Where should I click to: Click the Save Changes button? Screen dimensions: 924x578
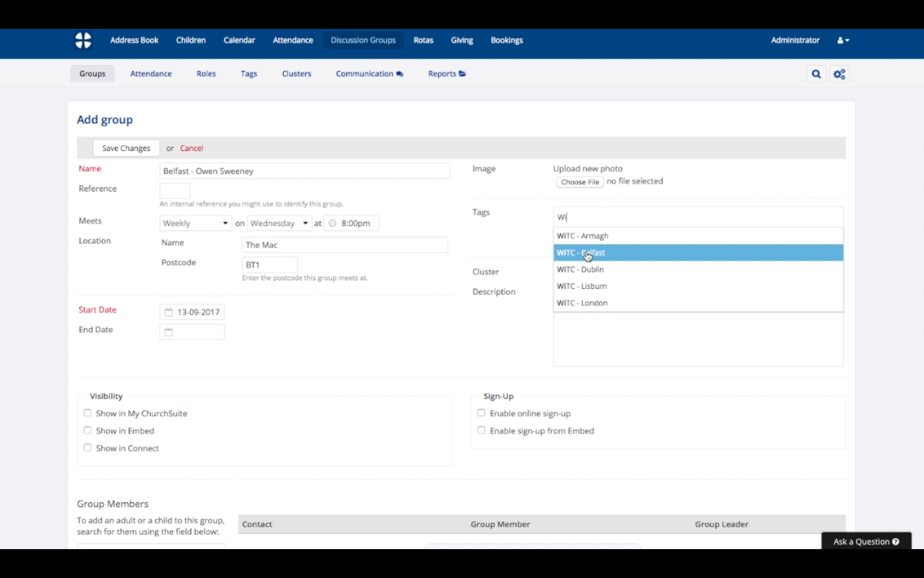(x=126, y=148)
